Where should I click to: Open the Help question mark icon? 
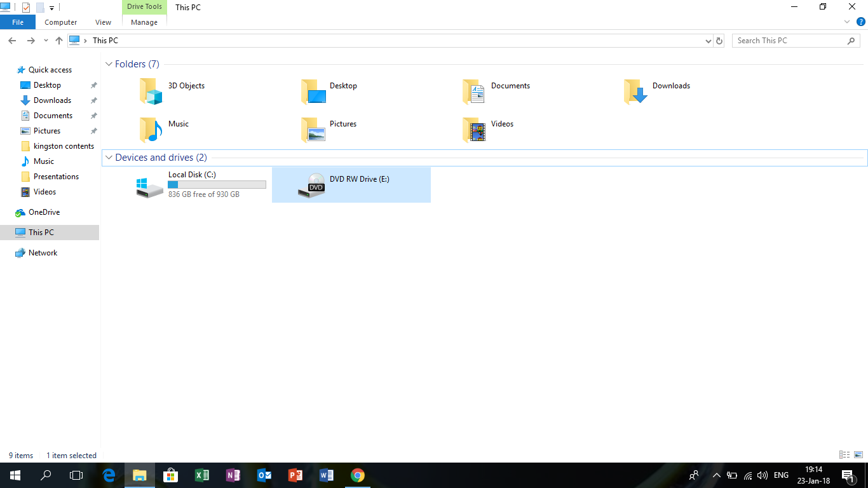coord(861,22)
